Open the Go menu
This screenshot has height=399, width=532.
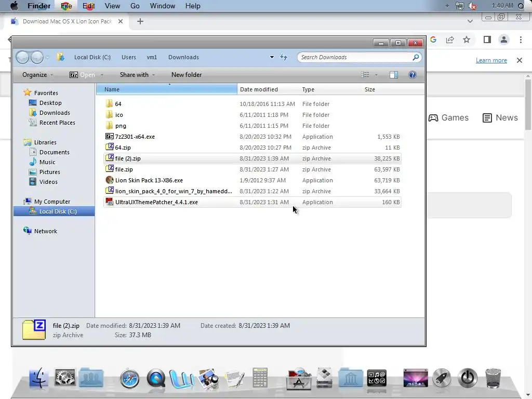click(135, 6)
